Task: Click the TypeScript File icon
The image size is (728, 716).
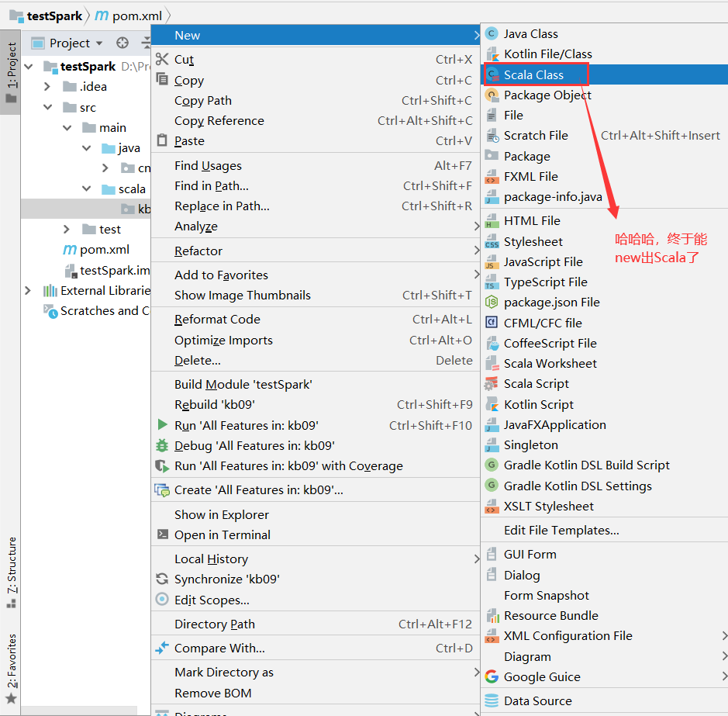Action: coord(492,282)
